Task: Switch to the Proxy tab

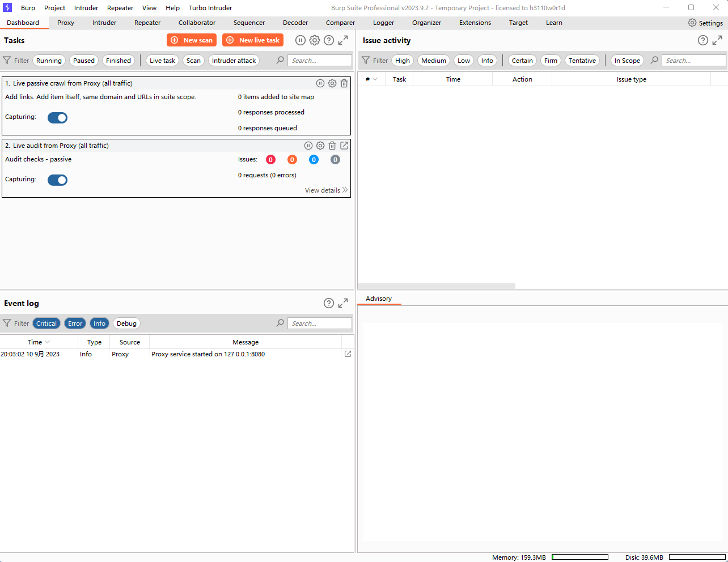Action: pos(66,23)
